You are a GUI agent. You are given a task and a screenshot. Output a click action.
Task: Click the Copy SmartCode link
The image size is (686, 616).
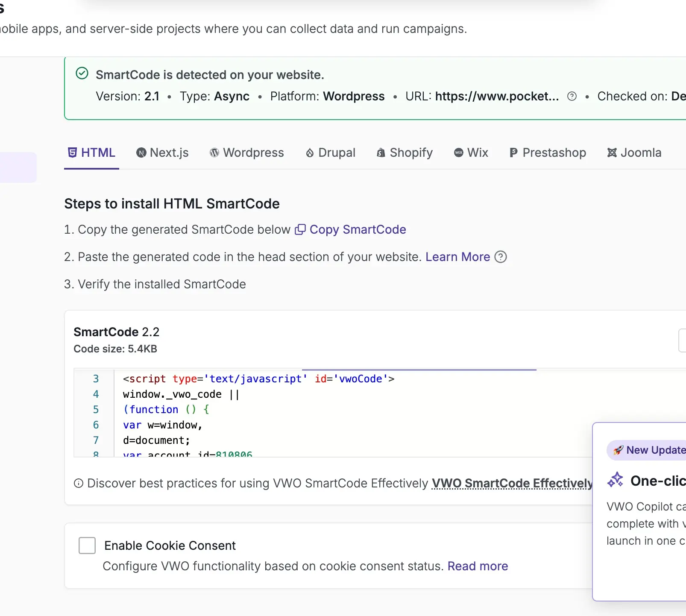pos(358,230)
